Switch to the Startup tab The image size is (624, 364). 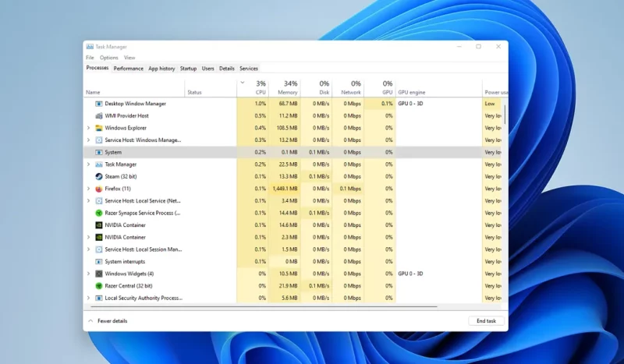pyautogui.click(x=188, y=69)
